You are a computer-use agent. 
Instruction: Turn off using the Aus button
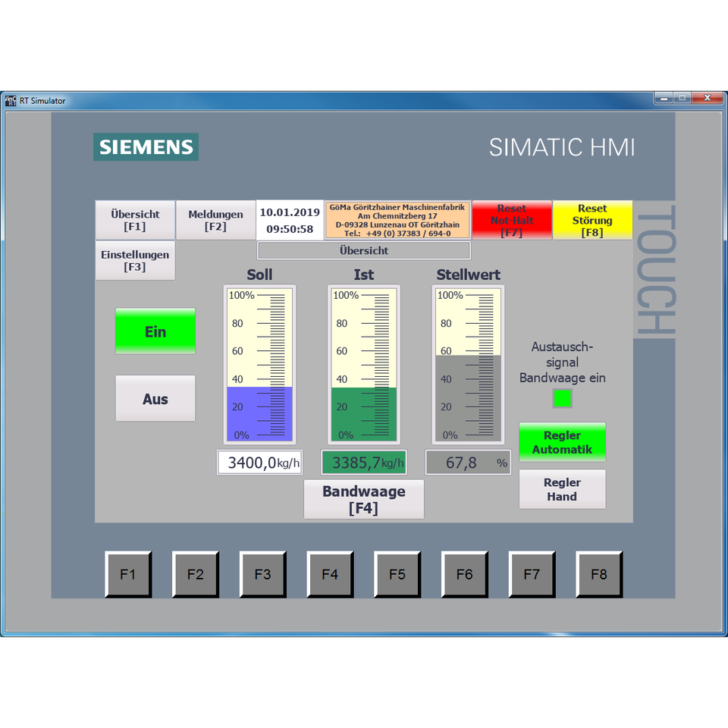155,399
